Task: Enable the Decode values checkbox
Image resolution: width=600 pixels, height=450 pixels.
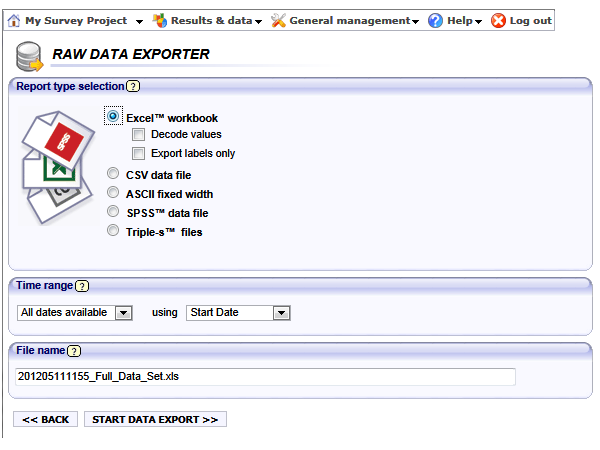Action: click(x=139, y=134)
